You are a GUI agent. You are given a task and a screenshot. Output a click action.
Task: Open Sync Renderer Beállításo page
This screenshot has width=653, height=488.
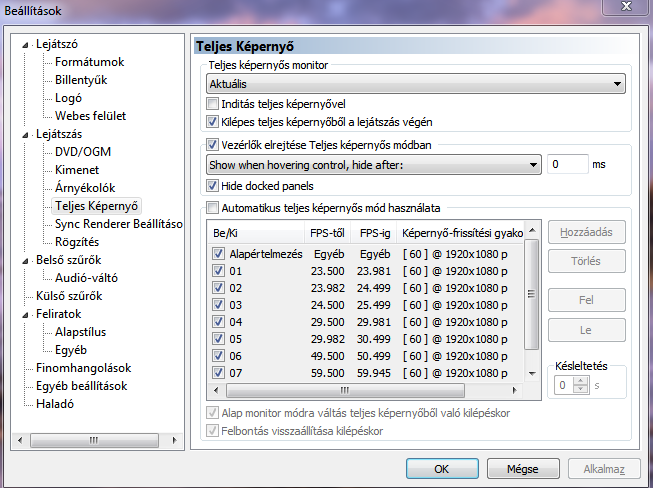[x=119, y=224]
